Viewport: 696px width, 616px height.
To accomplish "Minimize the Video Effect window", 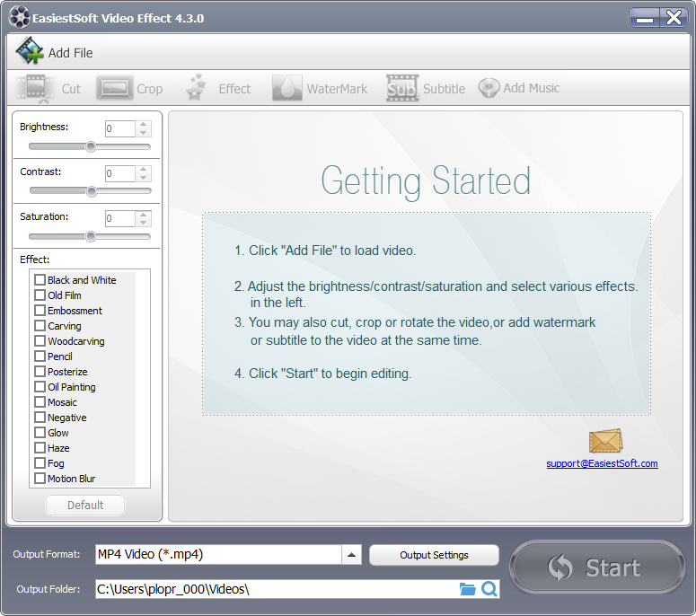I will pos(644,18).
